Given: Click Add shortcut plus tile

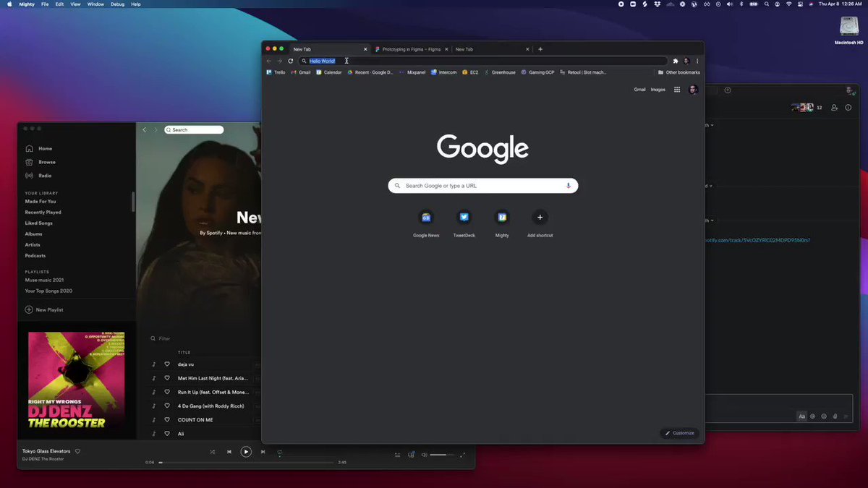Looking at the screenshot, I should click(x=540, y=223).
